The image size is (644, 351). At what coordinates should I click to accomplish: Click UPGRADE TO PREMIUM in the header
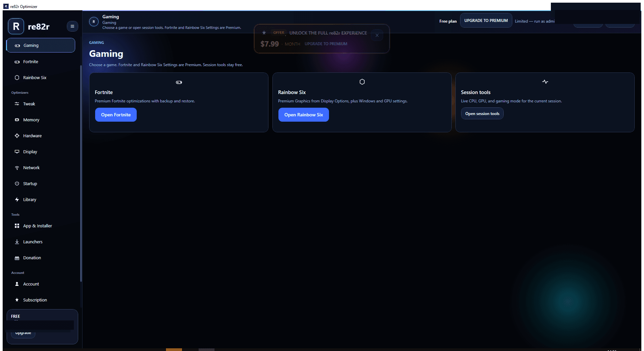tap(486, 21)
